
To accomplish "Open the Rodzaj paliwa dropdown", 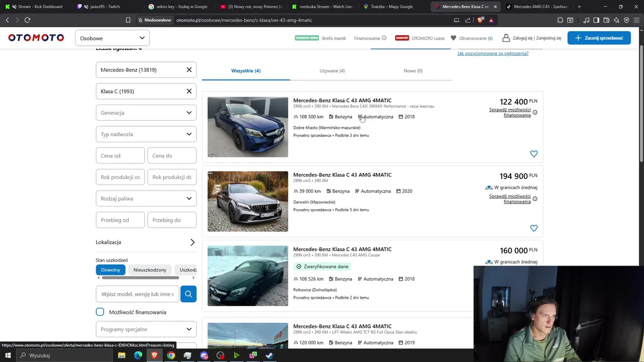I will pyautogui.click(x=146, y=199).
